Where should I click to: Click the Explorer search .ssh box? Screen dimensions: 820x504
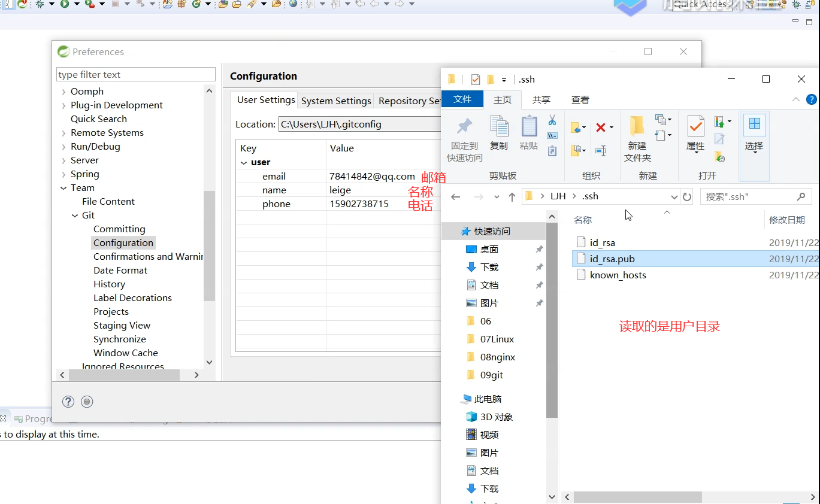tap(755, 196)
